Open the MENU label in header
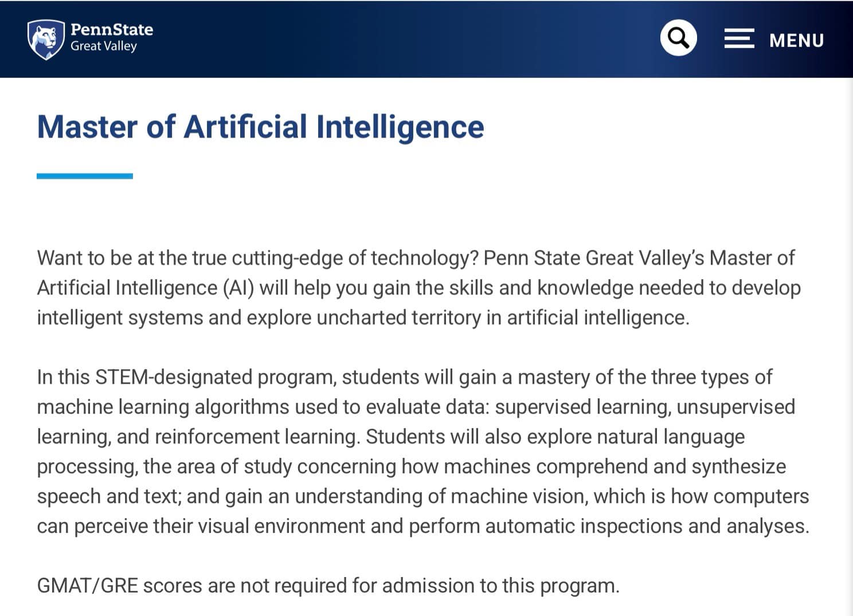The width and height of the screenshot is (853, 616). click(796, 41)
